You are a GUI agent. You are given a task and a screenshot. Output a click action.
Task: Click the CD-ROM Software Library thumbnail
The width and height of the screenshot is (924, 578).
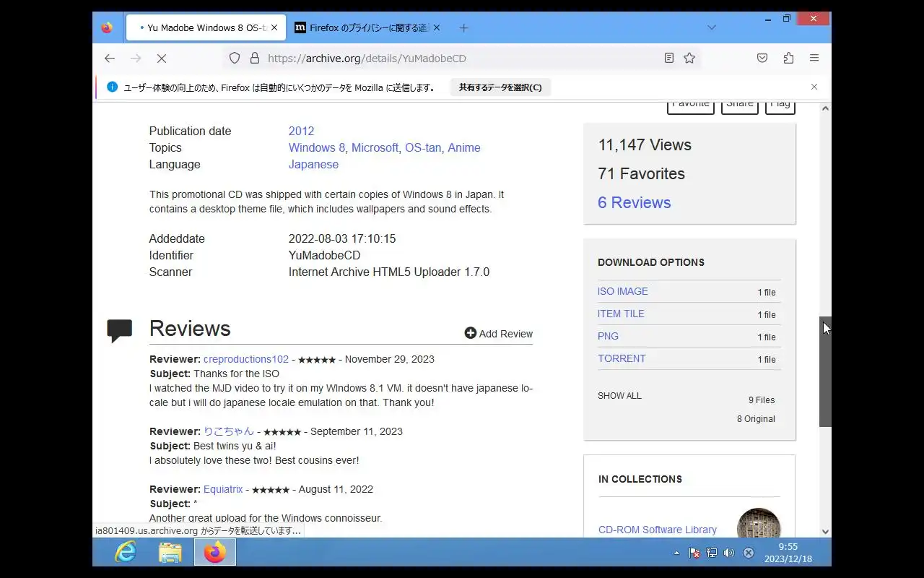(x=759, y=523)
